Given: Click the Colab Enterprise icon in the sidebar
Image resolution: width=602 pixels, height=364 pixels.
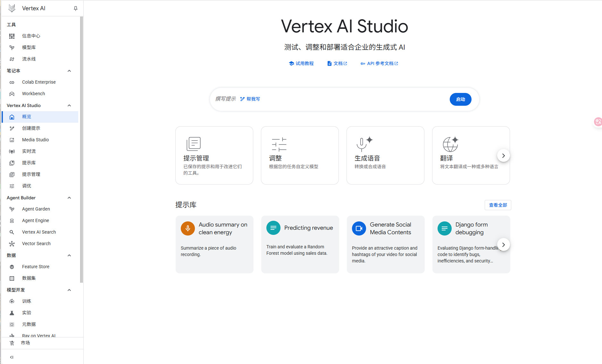Looking at the screenshot, I should coord(12,82).
